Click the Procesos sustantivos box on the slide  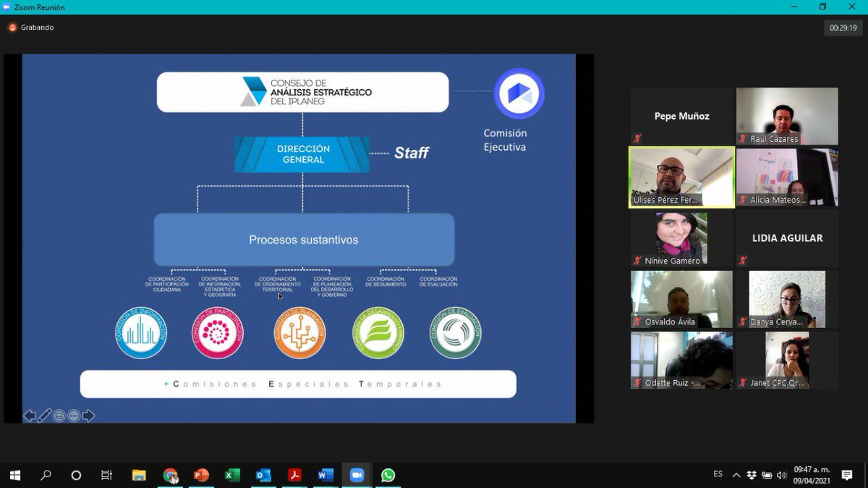[304, 240]
